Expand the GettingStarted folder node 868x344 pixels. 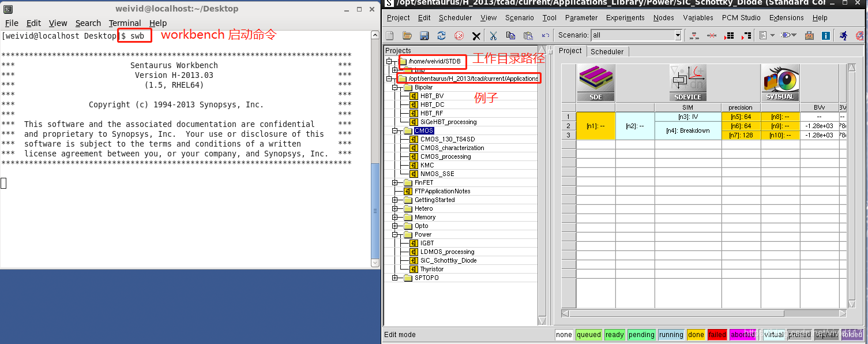coord(395,200)
